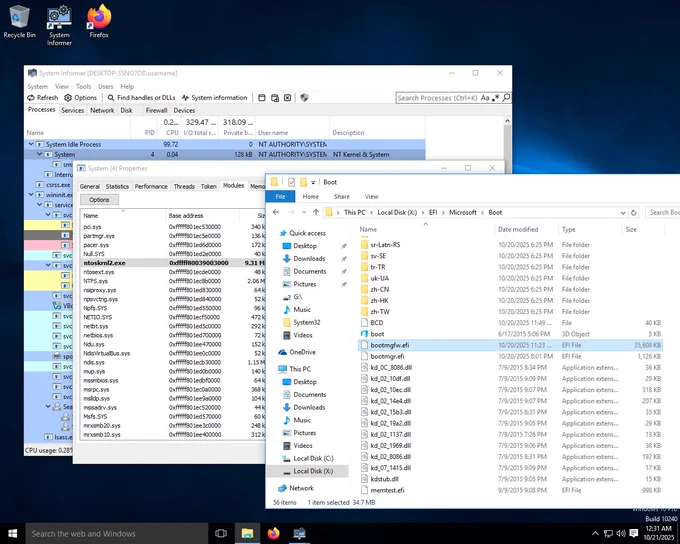Select OneDrive in navigation pane
The image size is (680, 544).
click(302, 352)
